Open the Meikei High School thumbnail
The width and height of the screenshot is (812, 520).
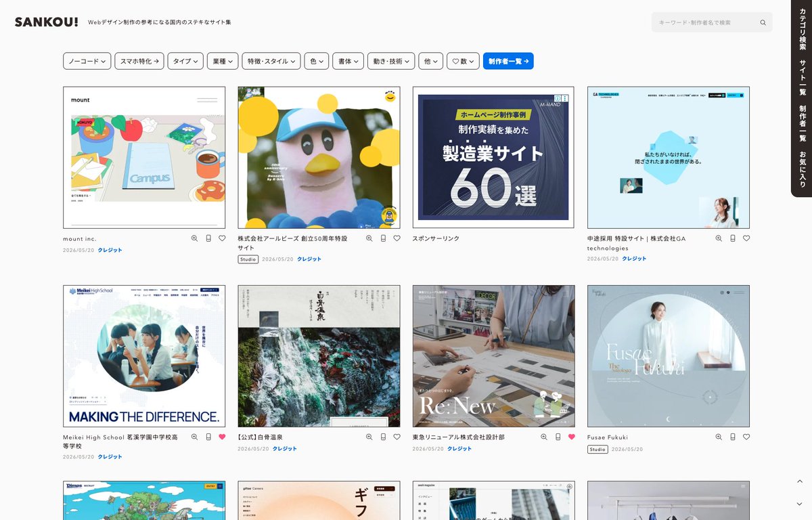click(144, 356)
